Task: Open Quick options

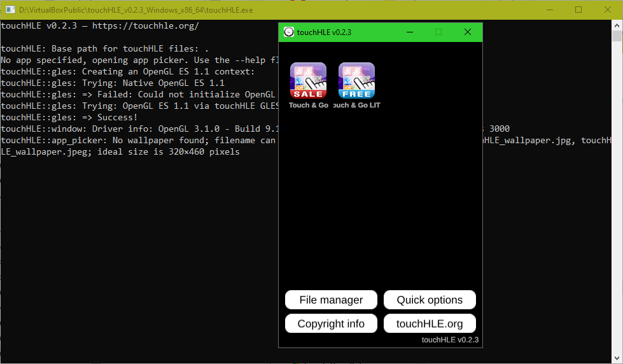Action: click(x=430, y=300)
